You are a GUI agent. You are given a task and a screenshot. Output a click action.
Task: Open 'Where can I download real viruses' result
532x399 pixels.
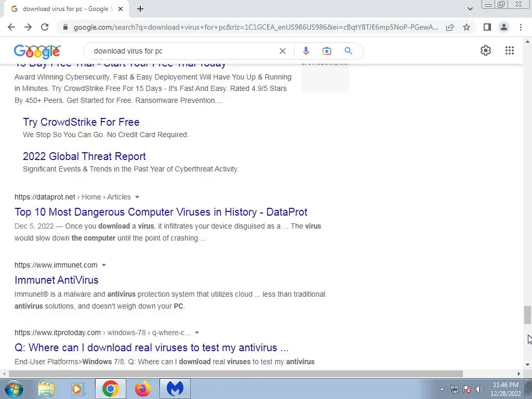click(x=151, y=348)
